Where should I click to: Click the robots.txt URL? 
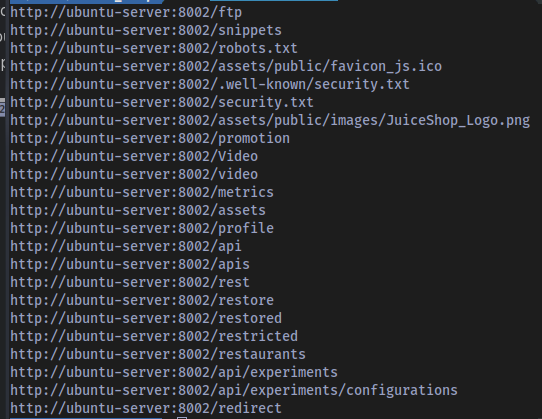click(x=154, y=49)
